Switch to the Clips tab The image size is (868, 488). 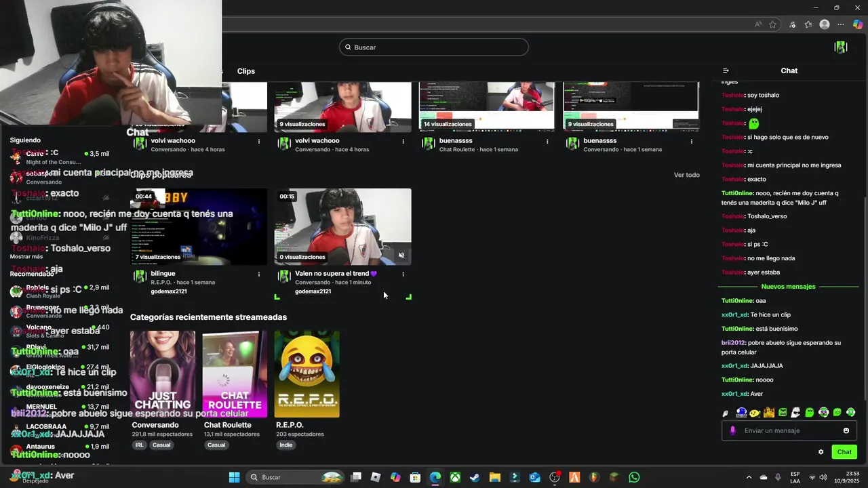246,71
